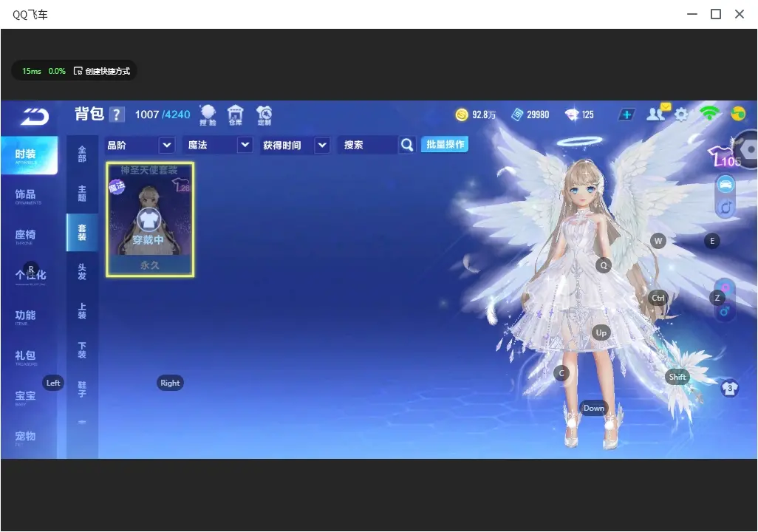Click the blue coupon currency icon
The width and height of the screenshot is (758, 532).
click(x=517, y=115)
